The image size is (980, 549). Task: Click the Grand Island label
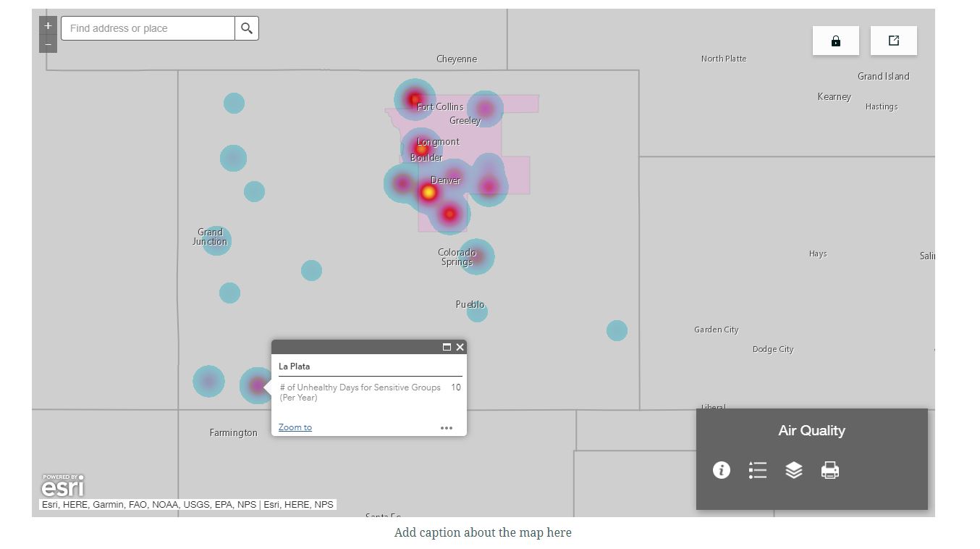coord(884,76)
